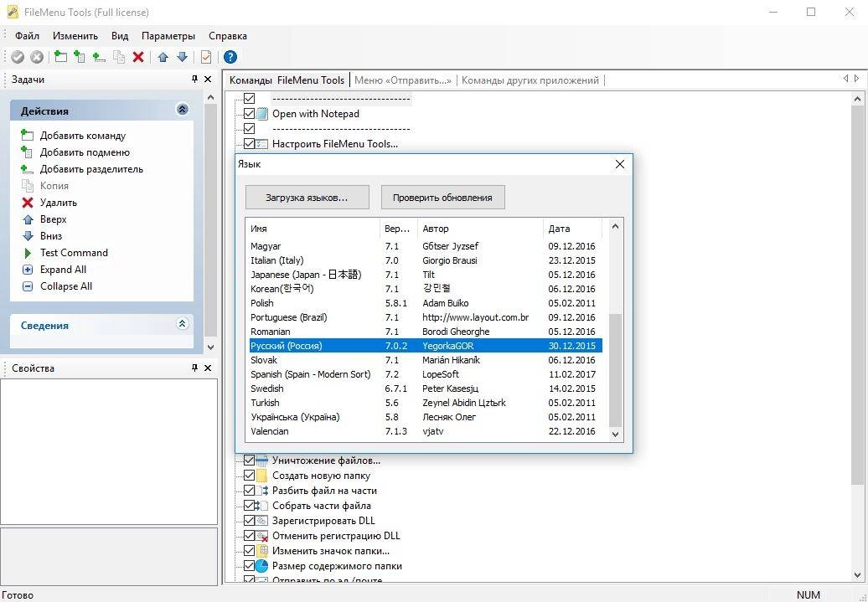Image resolution: width=868 pixels, height=602 pixels.
Task: Open the Параметры menu
Action: click(168, 36)
